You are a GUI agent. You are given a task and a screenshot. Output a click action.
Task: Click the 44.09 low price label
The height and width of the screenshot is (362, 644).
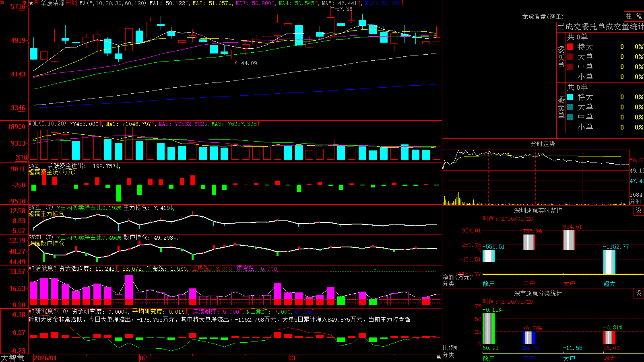(x=249, y=63)
